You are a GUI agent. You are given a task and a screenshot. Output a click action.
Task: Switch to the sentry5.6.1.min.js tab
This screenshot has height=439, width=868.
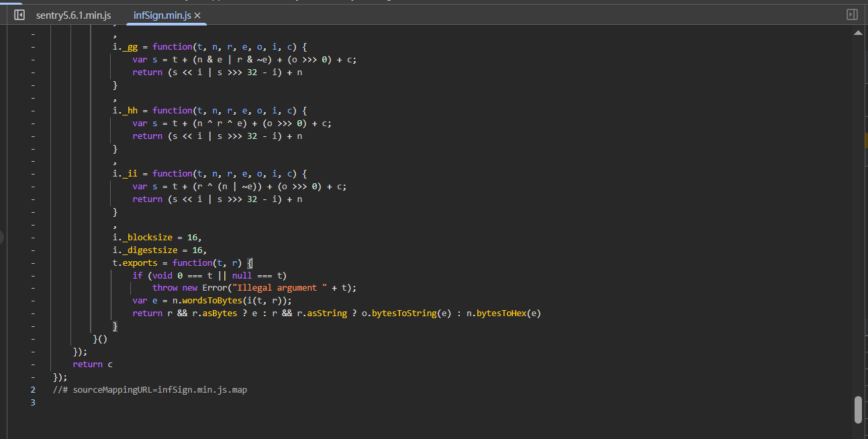coord(73,15)
